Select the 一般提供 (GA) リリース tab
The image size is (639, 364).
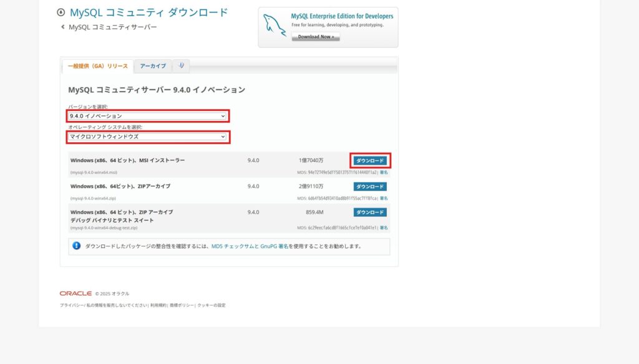[97, 66]
